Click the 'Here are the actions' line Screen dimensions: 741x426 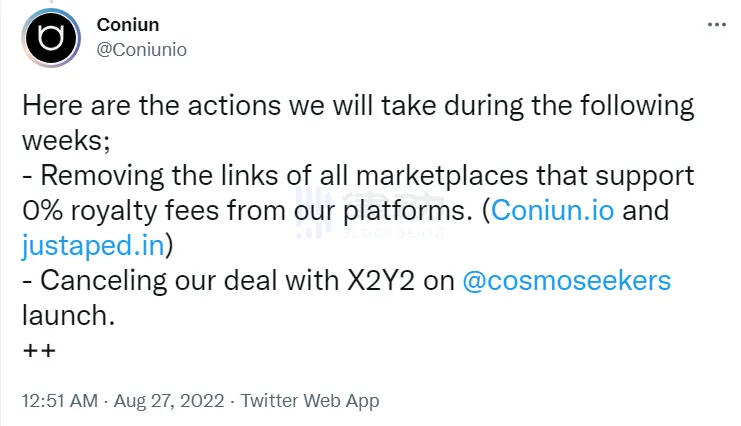[200, 106]
